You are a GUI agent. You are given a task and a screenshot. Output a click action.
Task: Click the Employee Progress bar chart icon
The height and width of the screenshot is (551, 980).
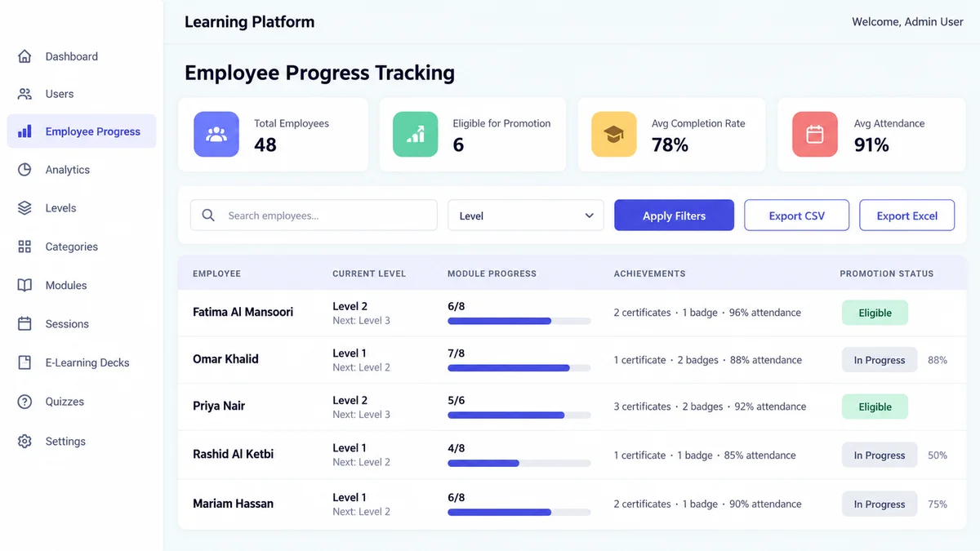point(24,131)
